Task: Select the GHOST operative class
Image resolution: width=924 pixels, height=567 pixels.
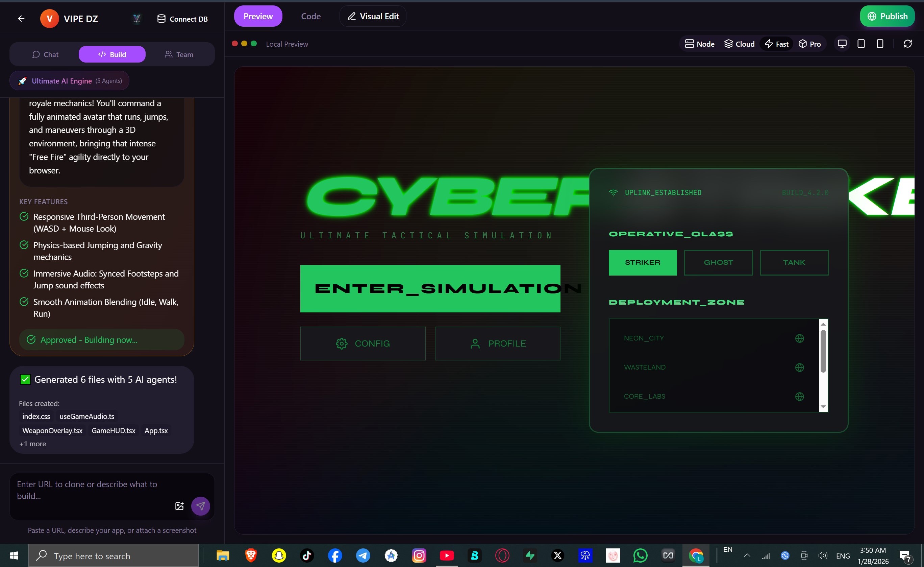Action: (x=718, y=263)
